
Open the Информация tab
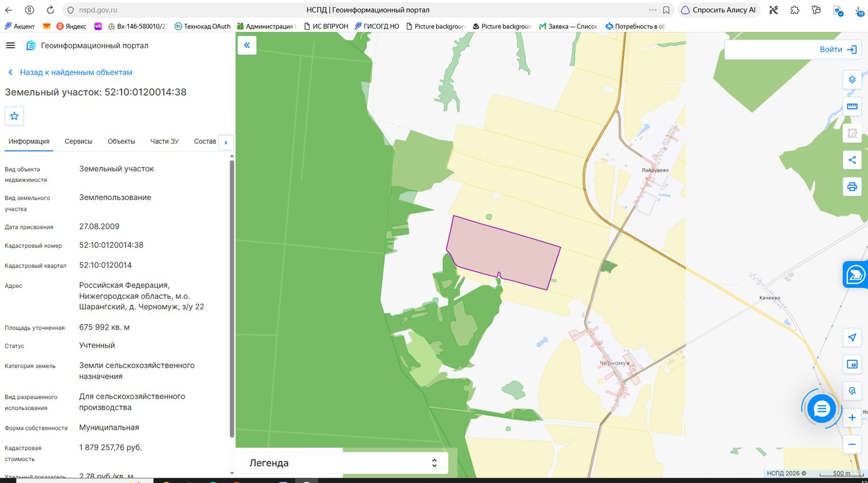click(x=29, y=141)
